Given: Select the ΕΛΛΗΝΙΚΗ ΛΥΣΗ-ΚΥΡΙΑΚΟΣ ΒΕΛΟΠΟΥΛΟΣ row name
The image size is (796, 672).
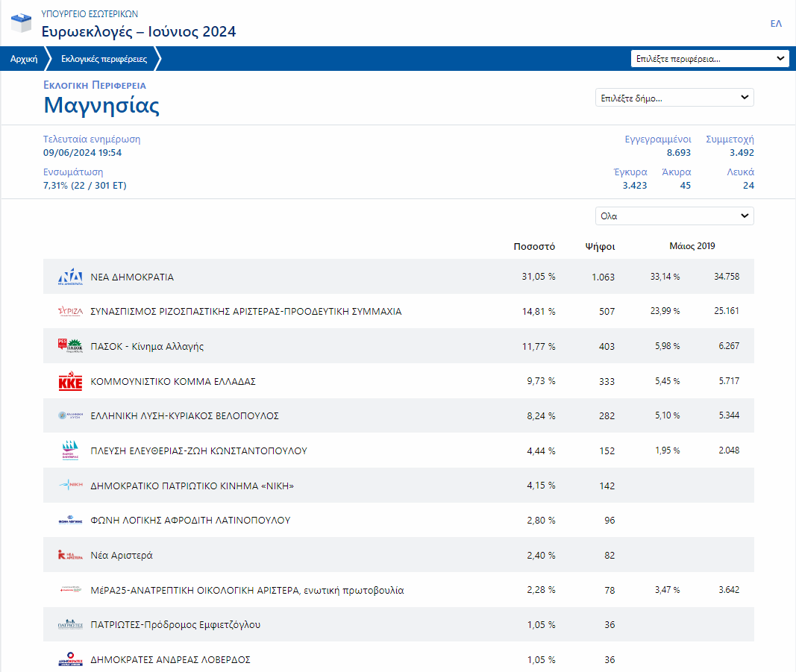Looking at the screenshot, I should coord(185,415).
